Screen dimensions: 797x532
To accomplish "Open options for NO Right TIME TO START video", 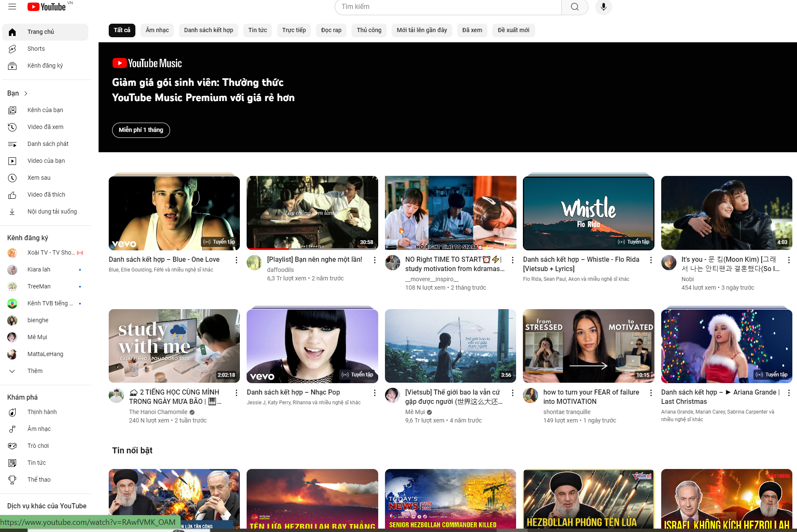I will click(513, 260).
